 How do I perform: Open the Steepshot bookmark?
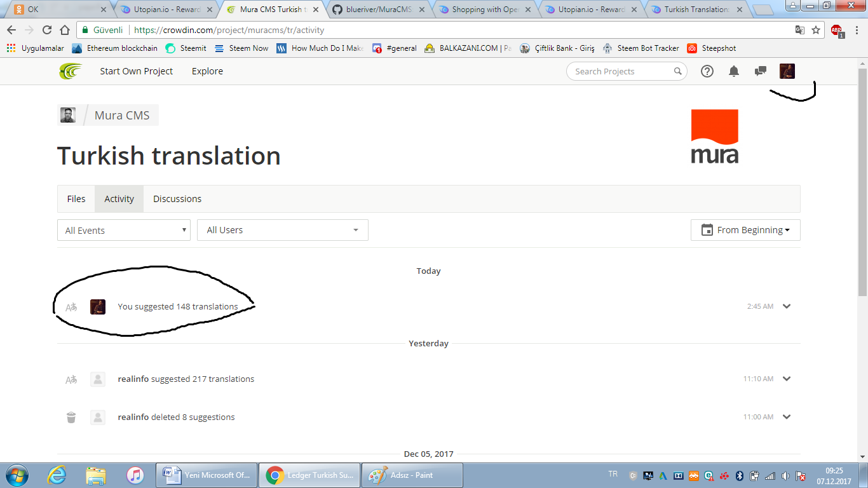click(x=712, y=48)
